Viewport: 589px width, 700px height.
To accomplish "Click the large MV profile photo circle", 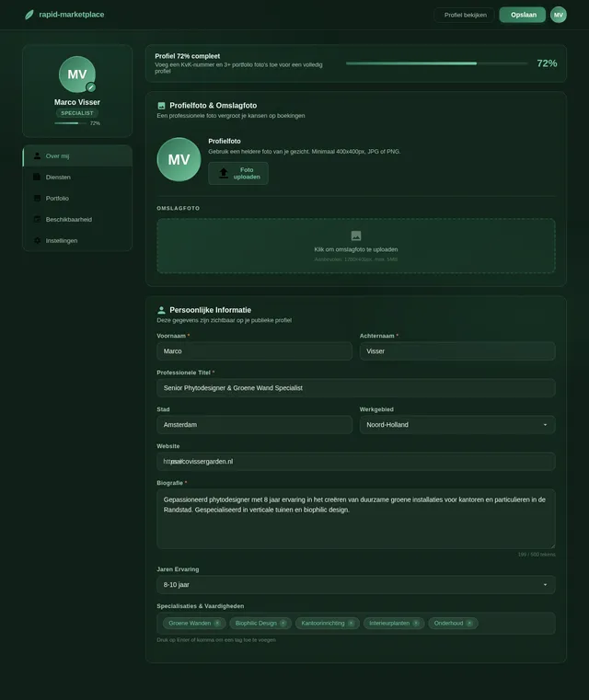I will coord(179,159).
